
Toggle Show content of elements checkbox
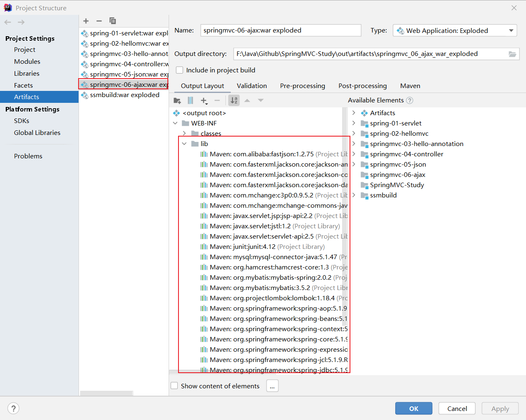[174, 386]
